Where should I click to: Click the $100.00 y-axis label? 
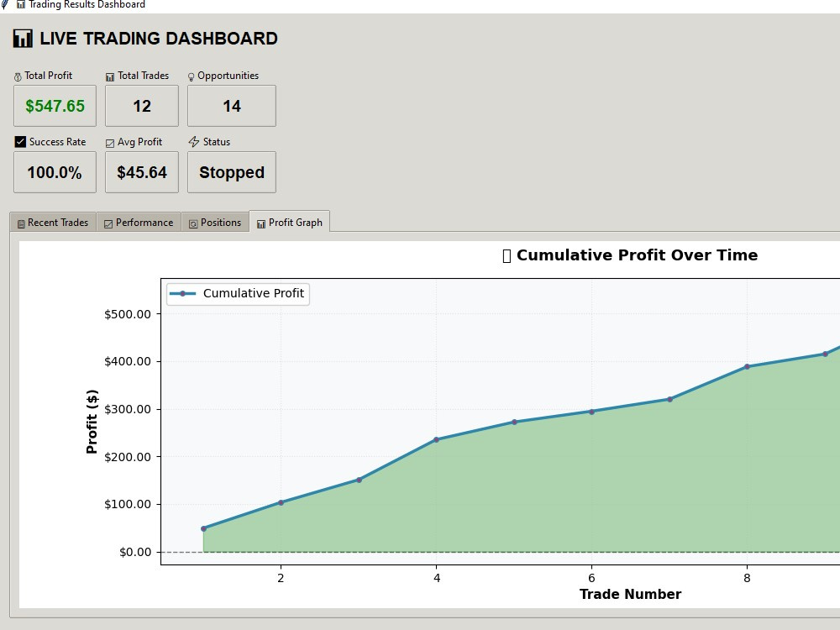(128, 504)
